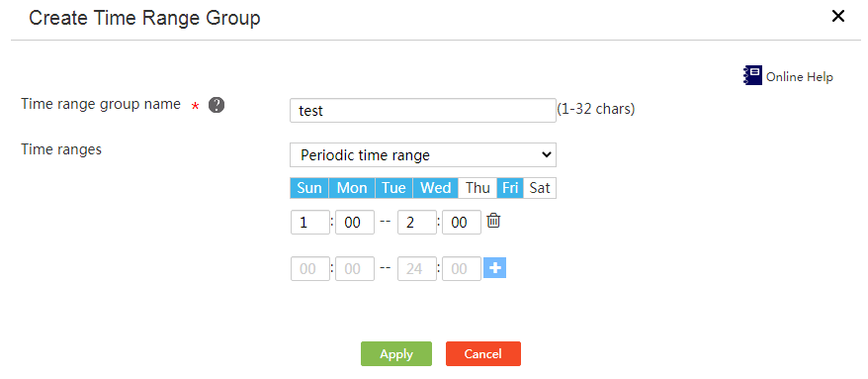Image resolution: width=868 pixels, height=379 pixels.
Task: Click Apply to save the group
Action: click(396, 354)
